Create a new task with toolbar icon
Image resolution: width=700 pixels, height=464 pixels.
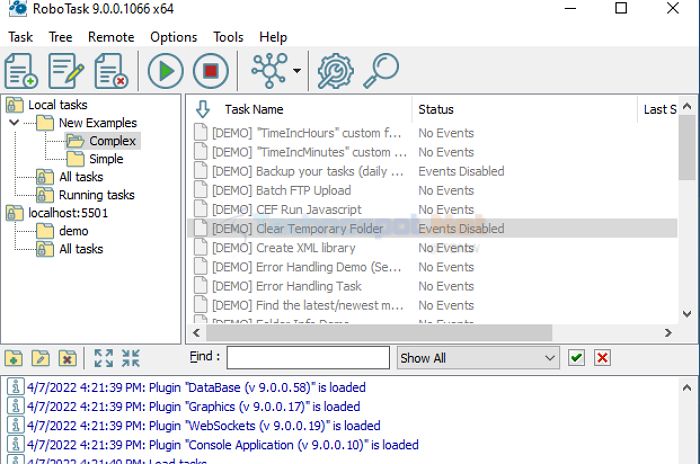coord(21,71)
